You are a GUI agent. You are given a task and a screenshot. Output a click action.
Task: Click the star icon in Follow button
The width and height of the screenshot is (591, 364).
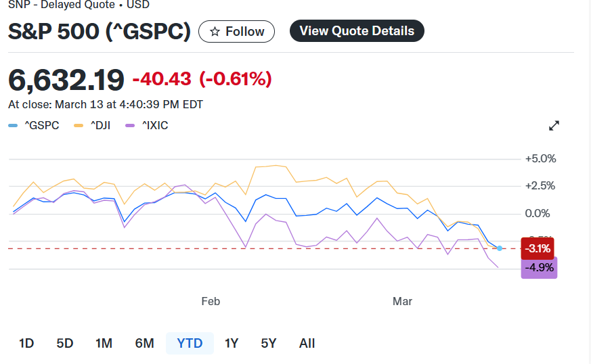[x=215, y=32]
